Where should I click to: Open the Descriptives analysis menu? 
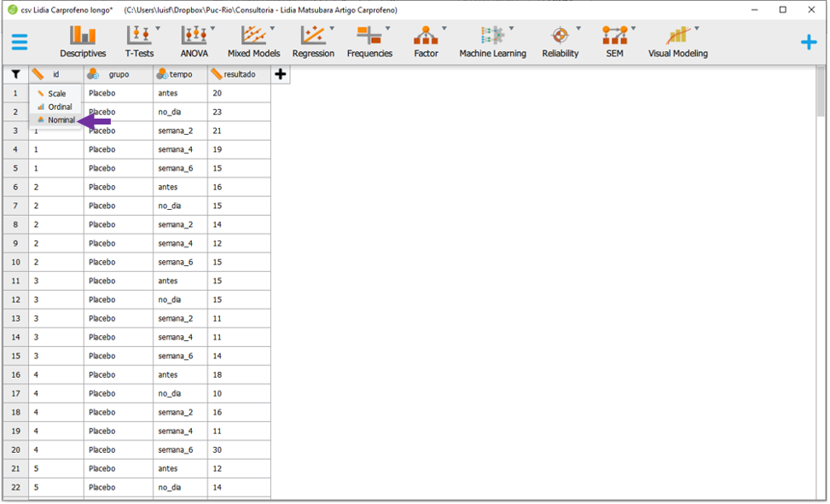tap(83, 41)
